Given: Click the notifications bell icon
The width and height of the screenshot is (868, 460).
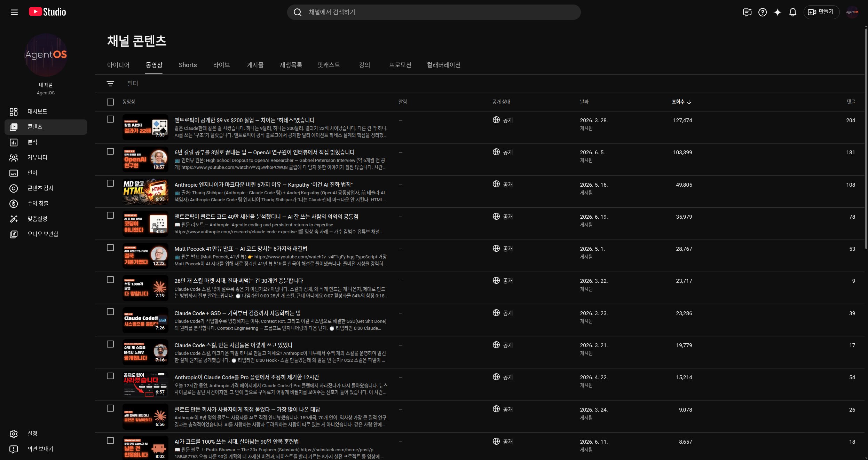Looking at the screenshot, I should tap(792, 12).
